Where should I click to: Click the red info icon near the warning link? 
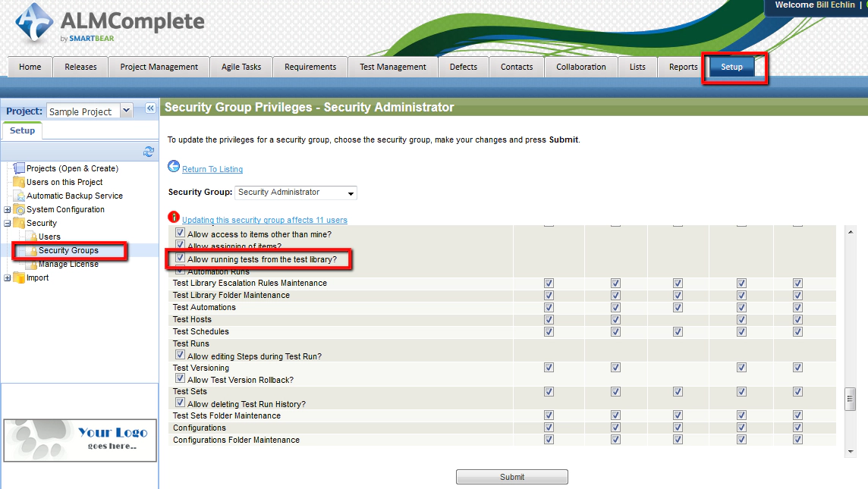coord(174,218)
